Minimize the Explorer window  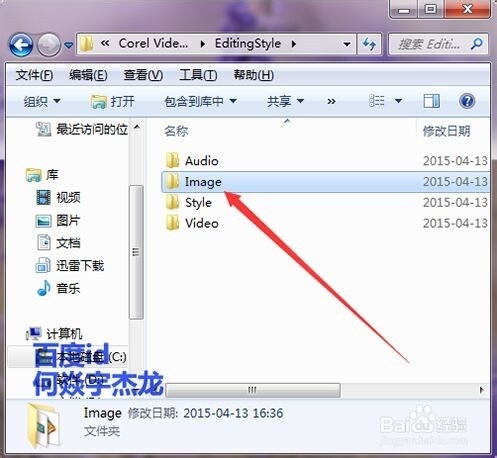[x=404, y=9]
